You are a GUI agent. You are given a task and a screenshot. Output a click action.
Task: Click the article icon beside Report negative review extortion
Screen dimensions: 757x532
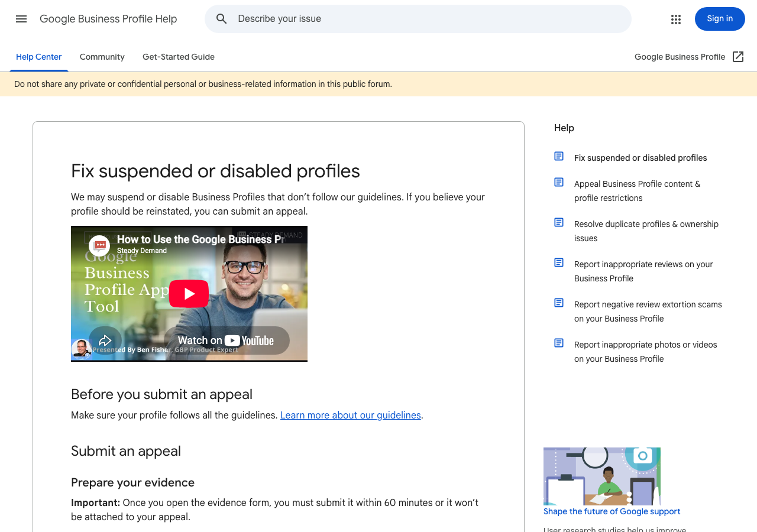click(559, 303)
